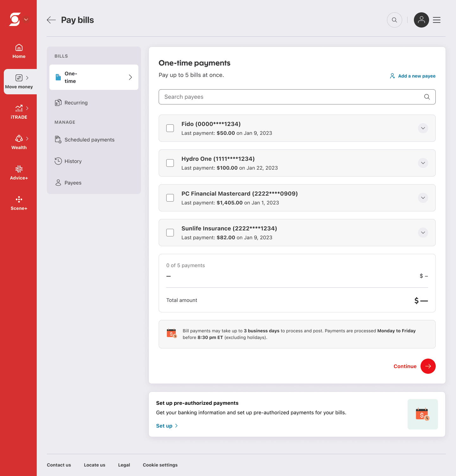Check the Hydro One payee checkbox
Image resolution: width=456 pixels, height=476 pixels.
170,163
